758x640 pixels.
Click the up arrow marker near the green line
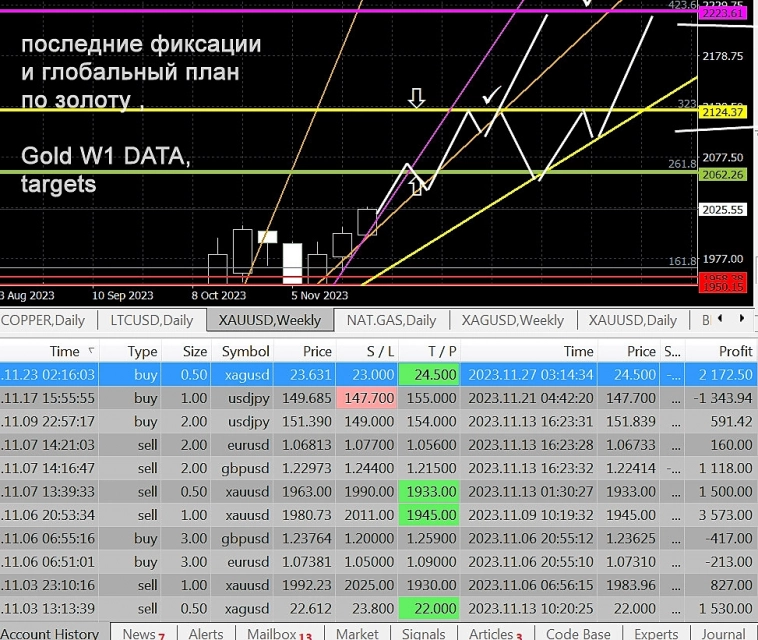[417, 185]
